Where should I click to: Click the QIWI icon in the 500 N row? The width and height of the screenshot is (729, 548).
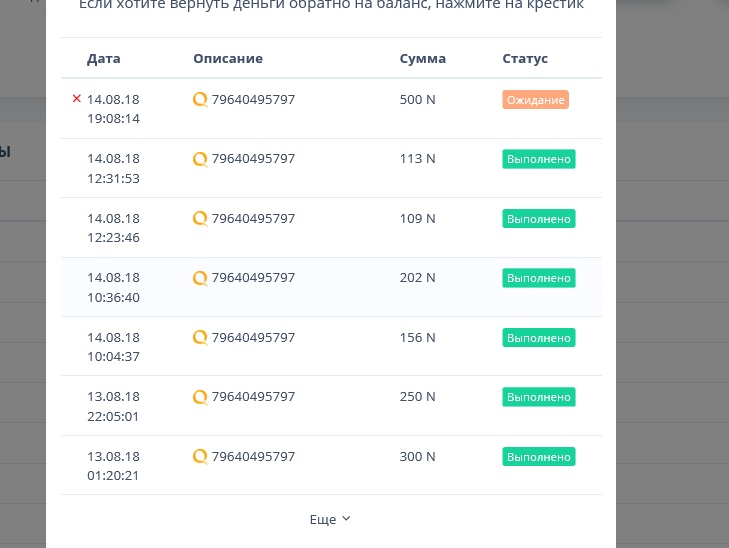pos(200,100)
